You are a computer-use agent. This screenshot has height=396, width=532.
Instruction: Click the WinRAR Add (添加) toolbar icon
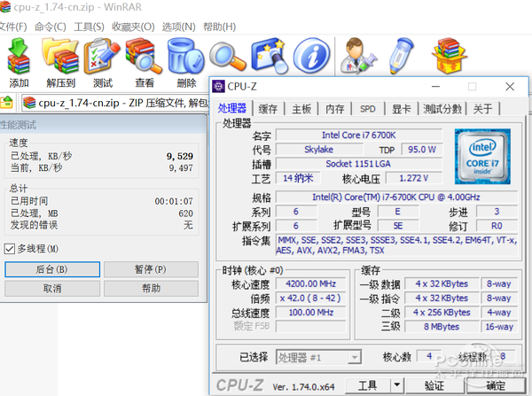[x=19, y=56]
